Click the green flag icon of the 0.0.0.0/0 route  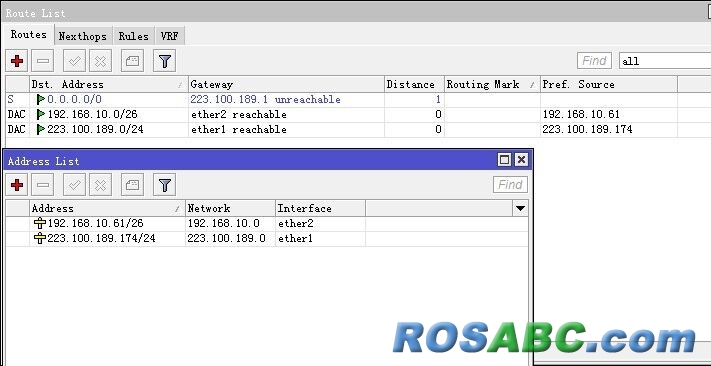click(41, 99)
